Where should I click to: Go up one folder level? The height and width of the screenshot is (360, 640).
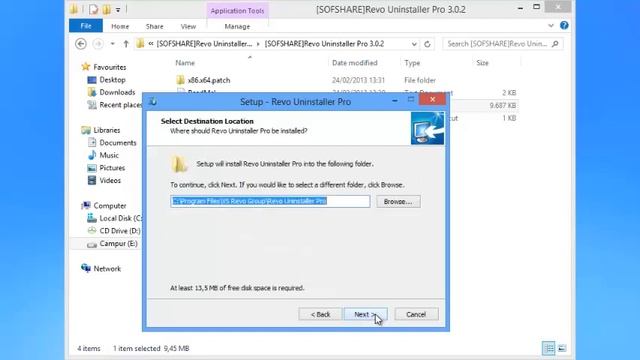(126, 44)
